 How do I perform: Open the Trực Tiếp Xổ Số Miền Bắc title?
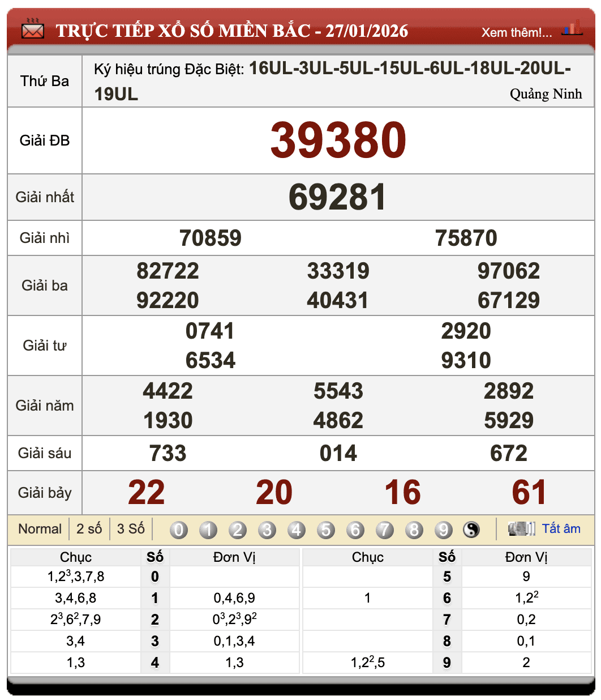[231, 31]
